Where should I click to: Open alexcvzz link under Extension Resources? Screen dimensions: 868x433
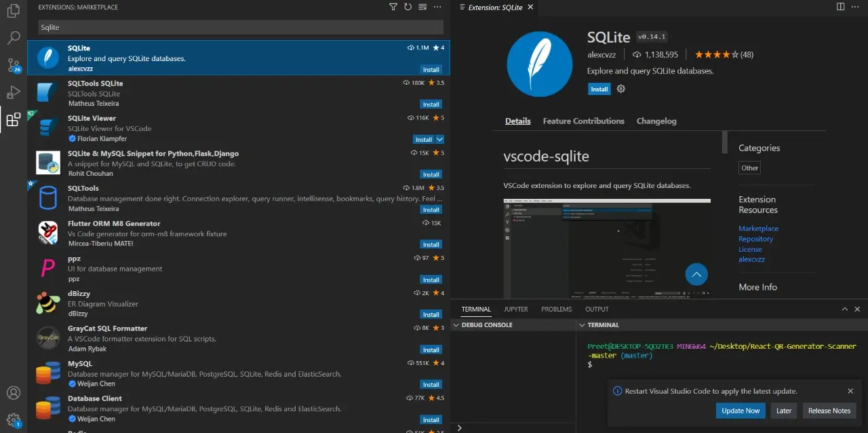point(752,259)
